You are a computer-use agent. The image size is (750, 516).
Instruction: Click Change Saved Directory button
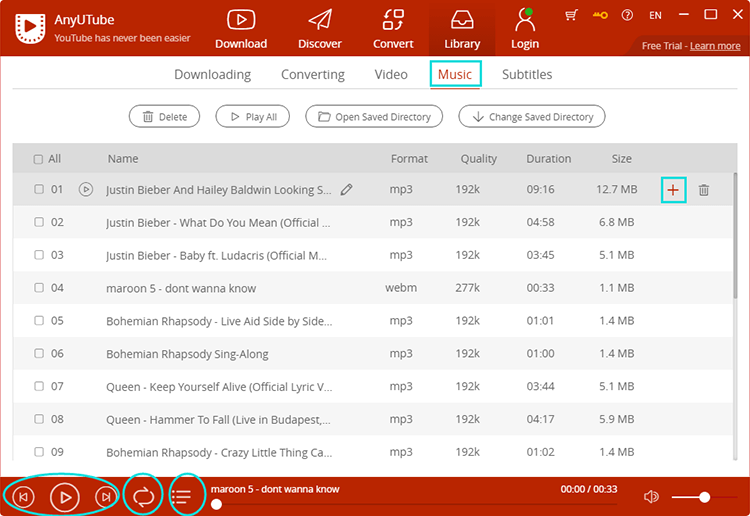[532, 117]
